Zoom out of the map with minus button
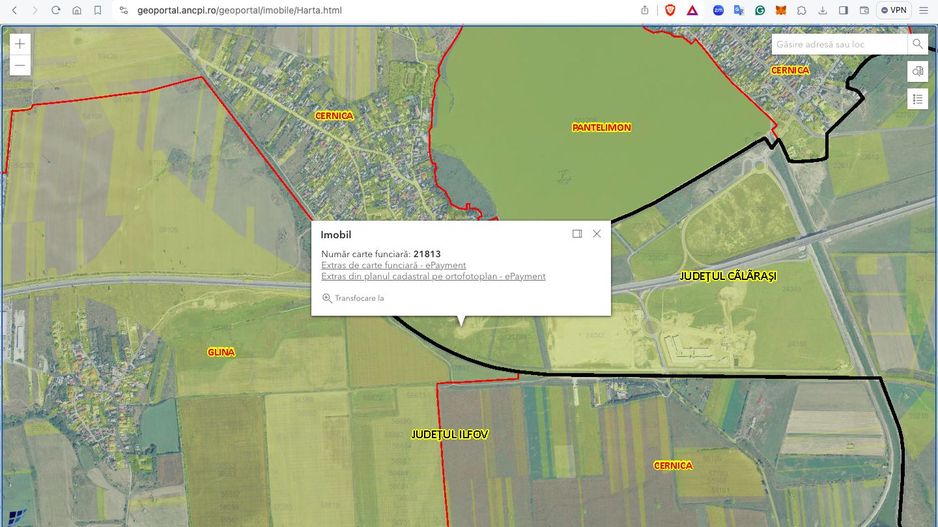 click(x=20, y=66)
